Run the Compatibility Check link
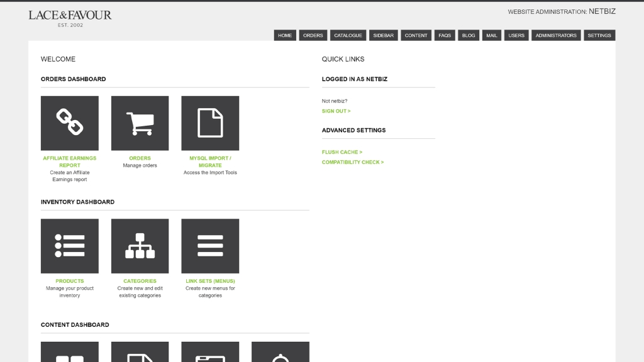 (x=352, y=162)
